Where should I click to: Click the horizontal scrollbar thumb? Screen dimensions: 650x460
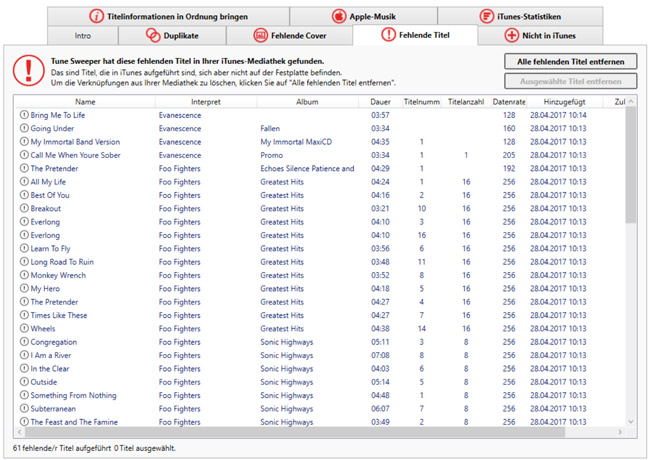(295, 432)
